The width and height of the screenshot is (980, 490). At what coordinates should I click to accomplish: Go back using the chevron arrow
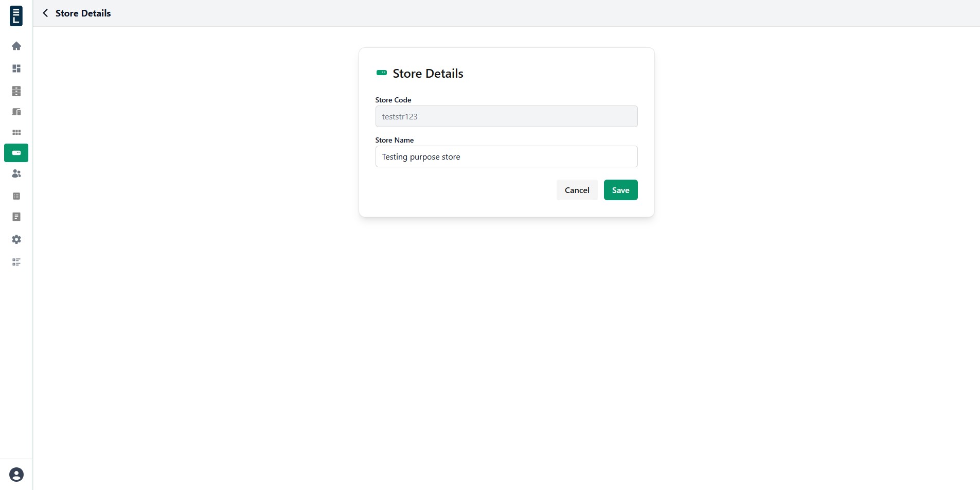(x=45, y=13)
